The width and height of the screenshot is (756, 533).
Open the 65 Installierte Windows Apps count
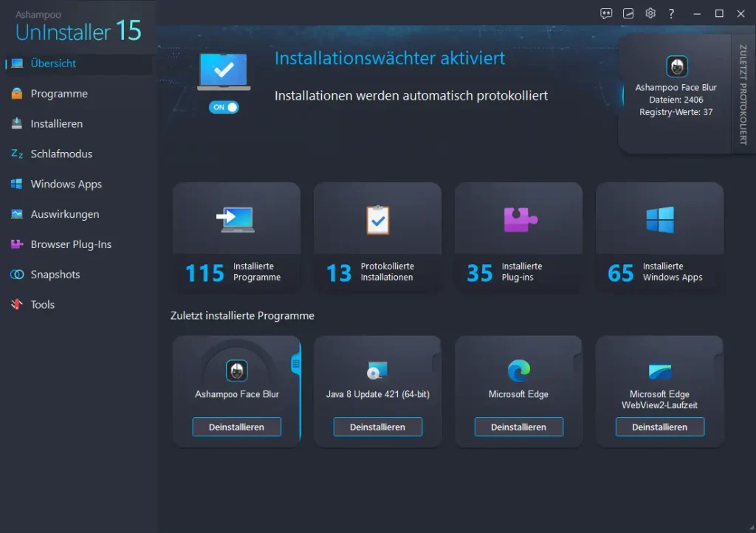click(621, 272)
